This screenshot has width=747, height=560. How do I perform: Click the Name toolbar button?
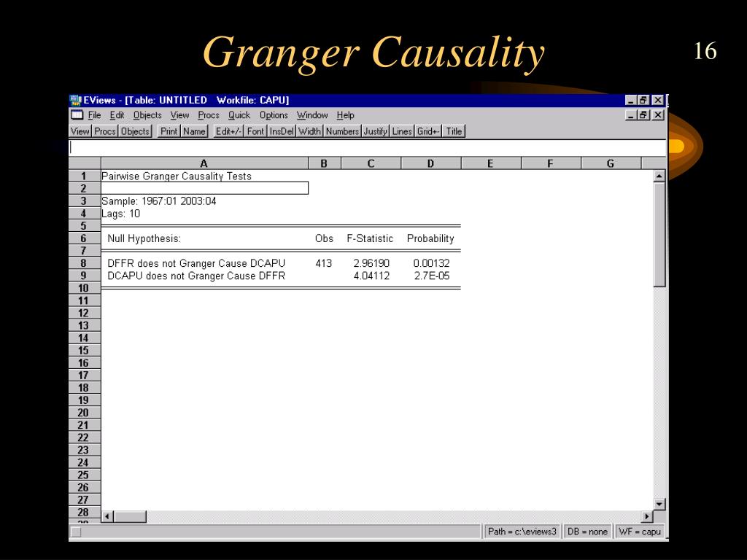(x=194, y=131)
